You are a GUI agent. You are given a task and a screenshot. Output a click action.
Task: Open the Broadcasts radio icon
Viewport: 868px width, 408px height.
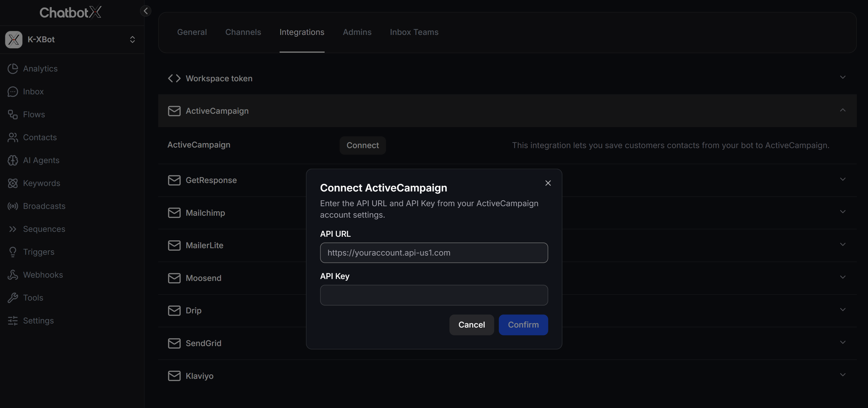coord(13,206)
